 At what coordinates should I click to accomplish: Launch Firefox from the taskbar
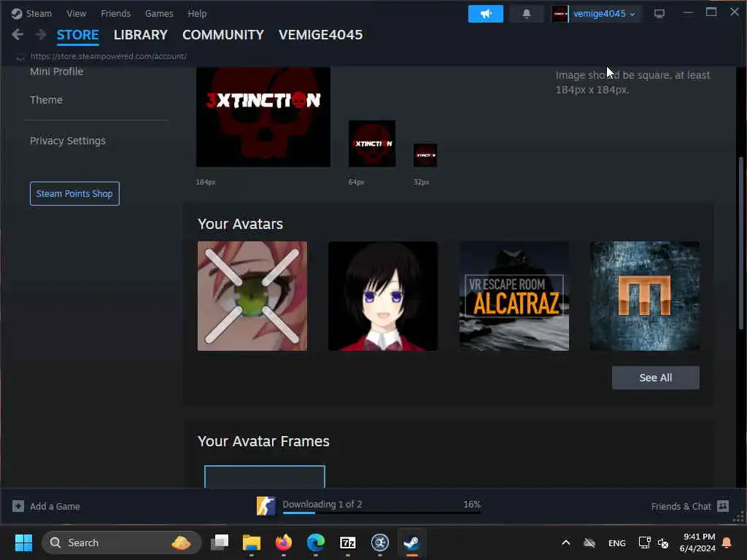pyautogui.click(x=284, y=542)
